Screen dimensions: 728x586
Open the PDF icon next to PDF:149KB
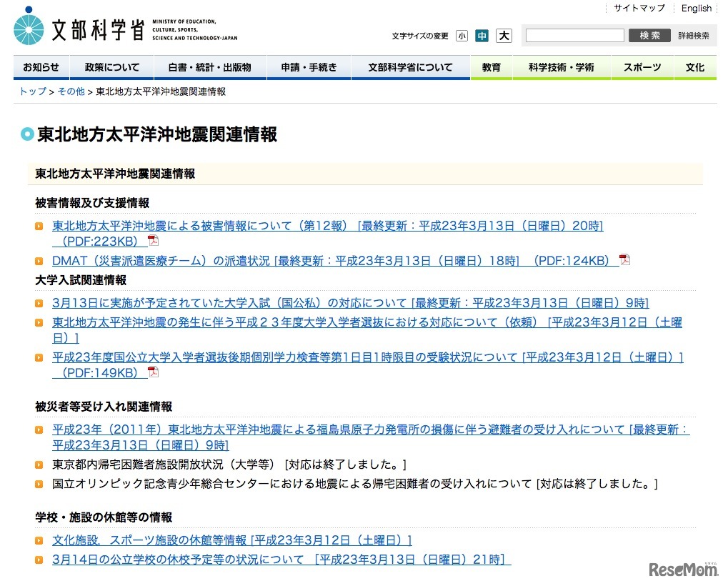[154, 372]
